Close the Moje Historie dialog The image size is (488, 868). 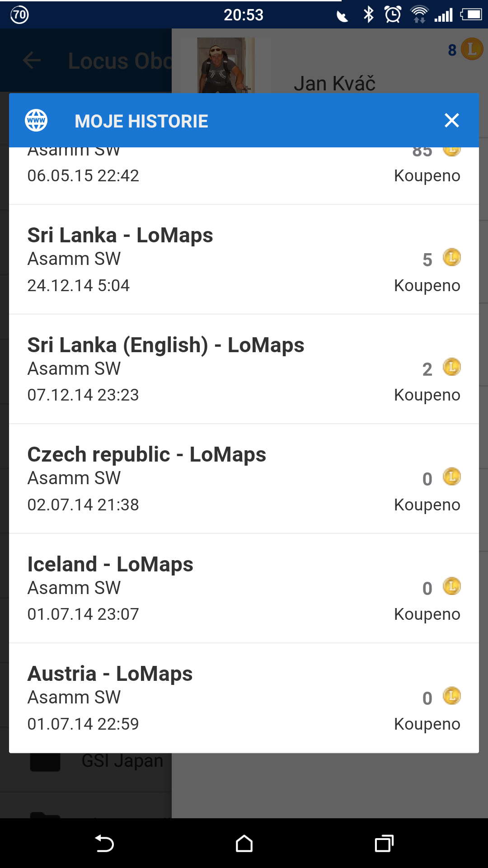pos(451,121)
